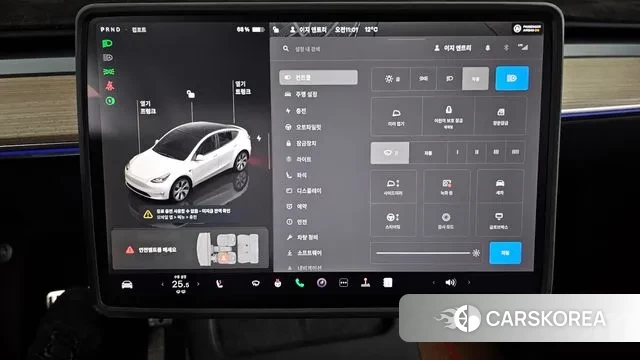Tap the notification bell icon
This screenshot has width=640, height=360.
click(x=487, y=48)
